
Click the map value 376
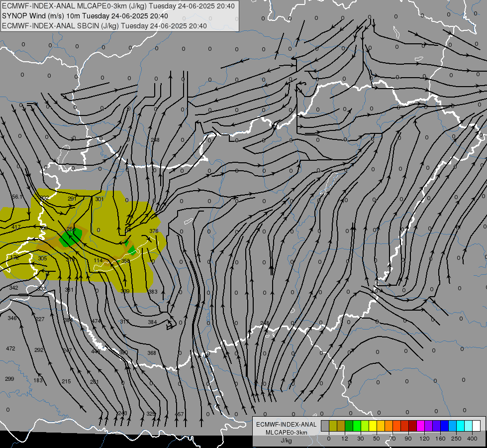154,231
